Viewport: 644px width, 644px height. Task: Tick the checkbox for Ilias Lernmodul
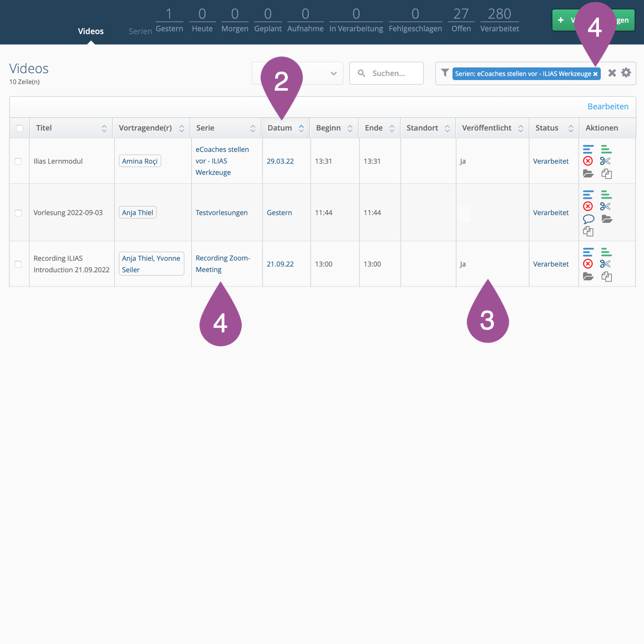[18, 161]
